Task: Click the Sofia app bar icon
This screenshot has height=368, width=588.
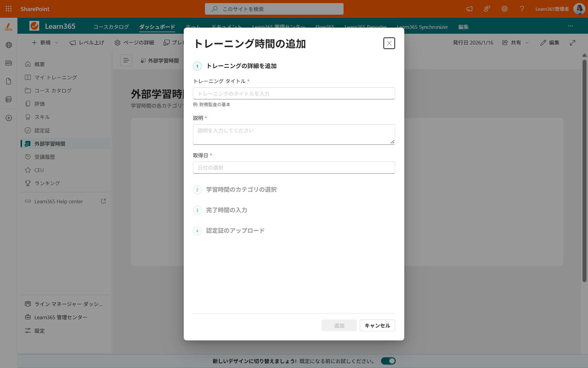Action: [9, 27]
